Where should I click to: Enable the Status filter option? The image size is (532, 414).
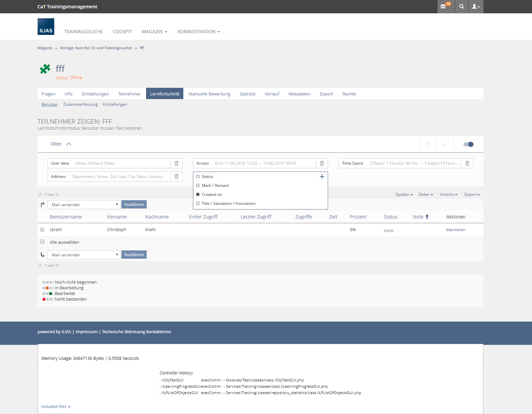coord(198,177)
